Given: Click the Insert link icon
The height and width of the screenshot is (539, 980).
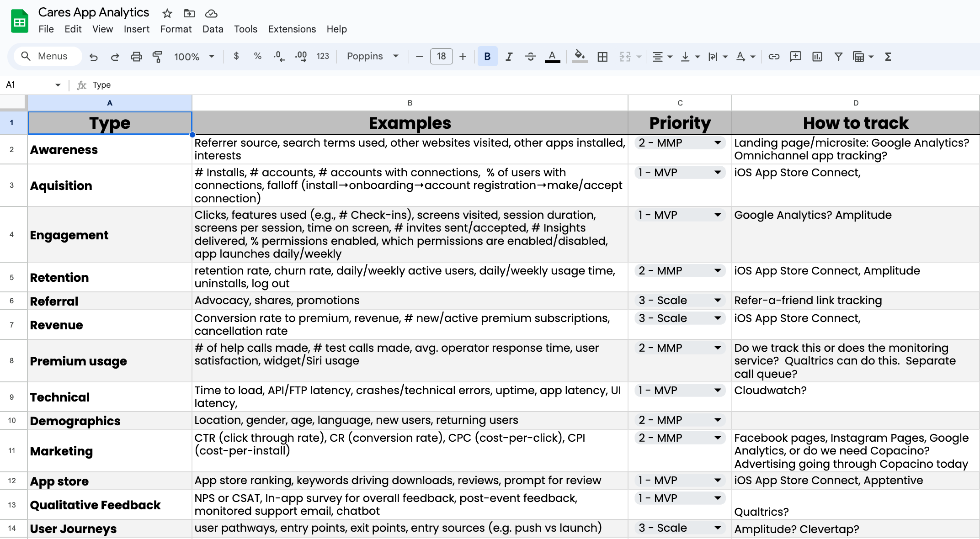Looking at the screenshot, I should tap(774, 57).
